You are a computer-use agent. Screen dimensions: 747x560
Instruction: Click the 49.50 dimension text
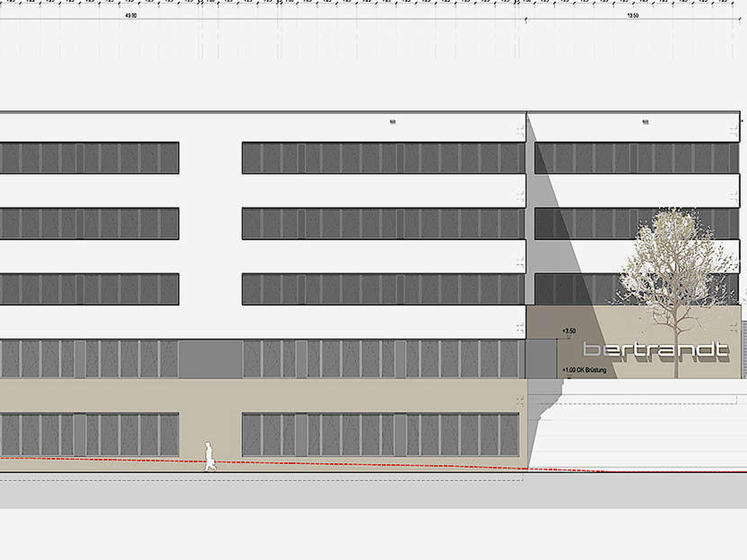point(131,16)
